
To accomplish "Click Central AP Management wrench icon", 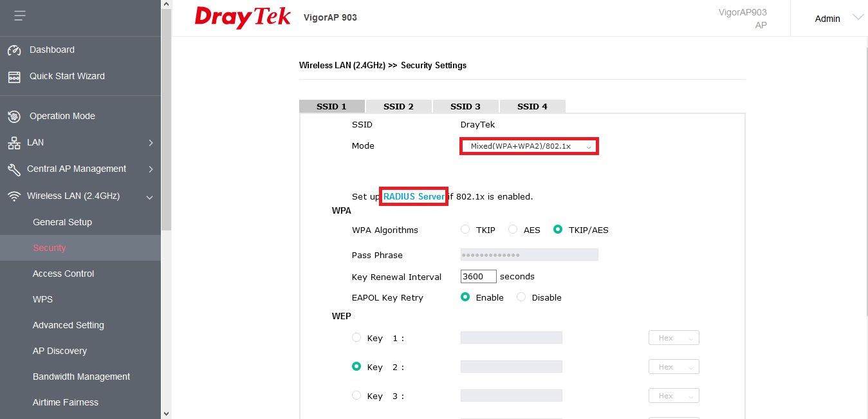I will [14, 169].
